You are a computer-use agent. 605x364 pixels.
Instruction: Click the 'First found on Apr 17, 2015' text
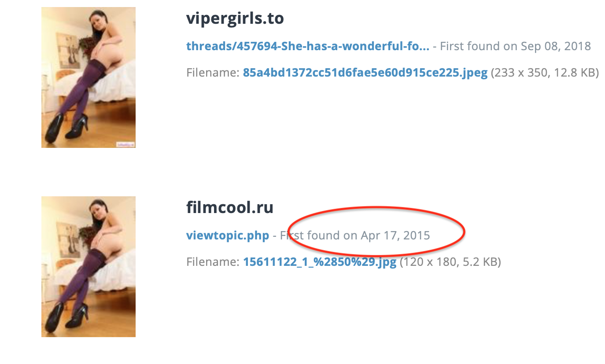tap(355, 235)
